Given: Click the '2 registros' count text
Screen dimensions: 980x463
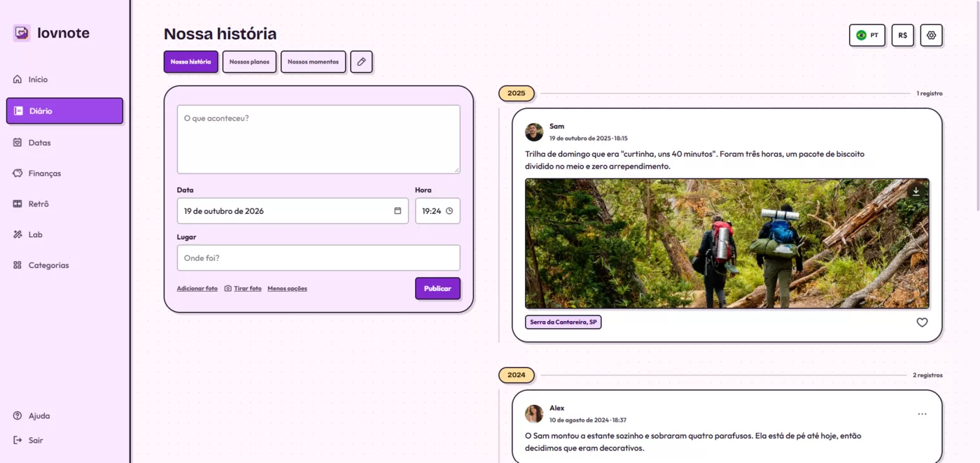Looking at the screenshot, I should [927, 376].
